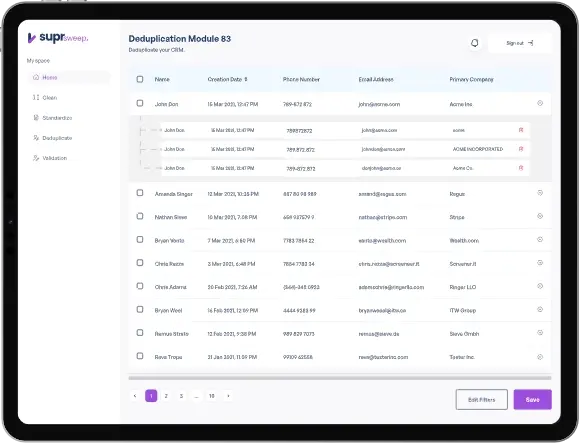Viewport: 580px width, 444px height.
Task: Go to next page arrow
Action: [228, 396]
